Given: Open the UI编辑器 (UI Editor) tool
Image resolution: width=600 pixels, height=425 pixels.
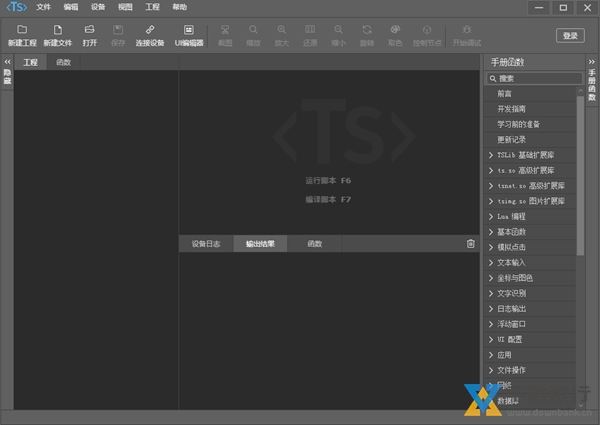Looking at the screenshot, I should [188, 31].
